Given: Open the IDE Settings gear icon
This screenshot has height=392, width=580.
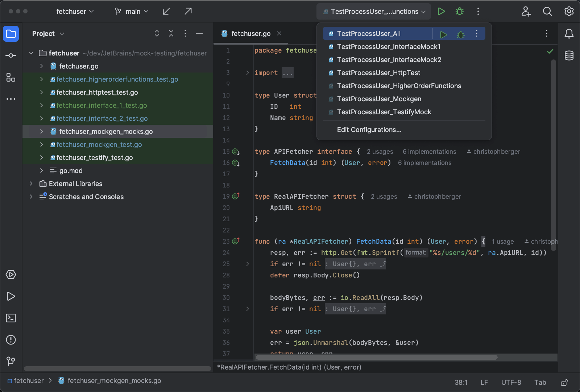Looking at the screenshot, I should (568, 11).
